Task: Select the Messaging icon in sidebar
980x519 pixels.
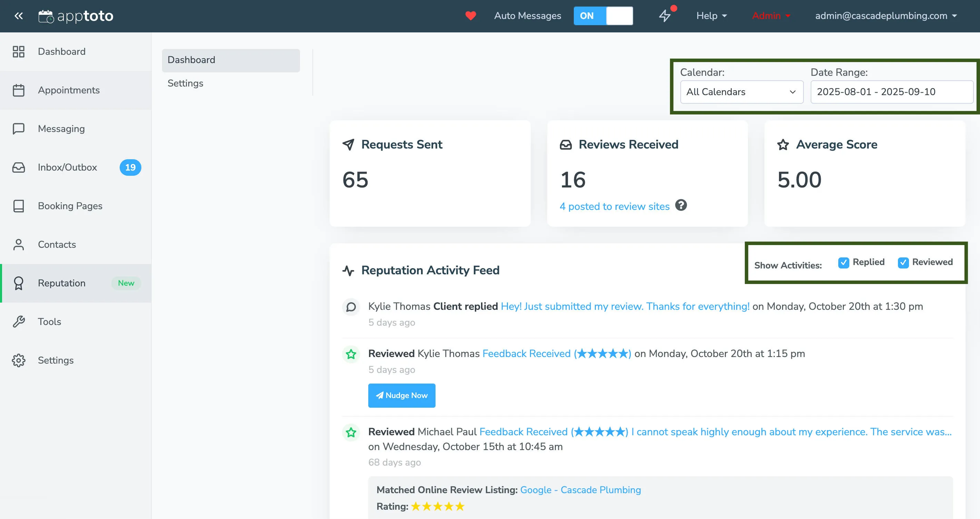Action: 19,129
